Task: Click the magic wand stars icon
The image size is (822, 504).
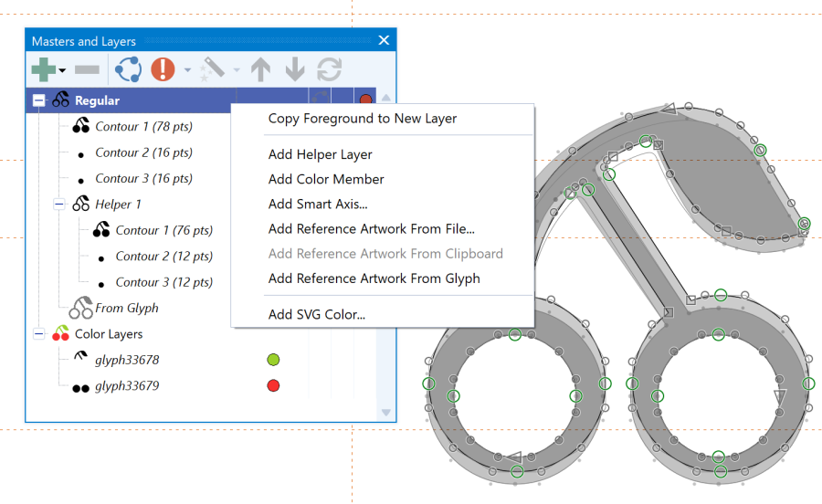Action: pyautogui.click(x=211, y=69)
